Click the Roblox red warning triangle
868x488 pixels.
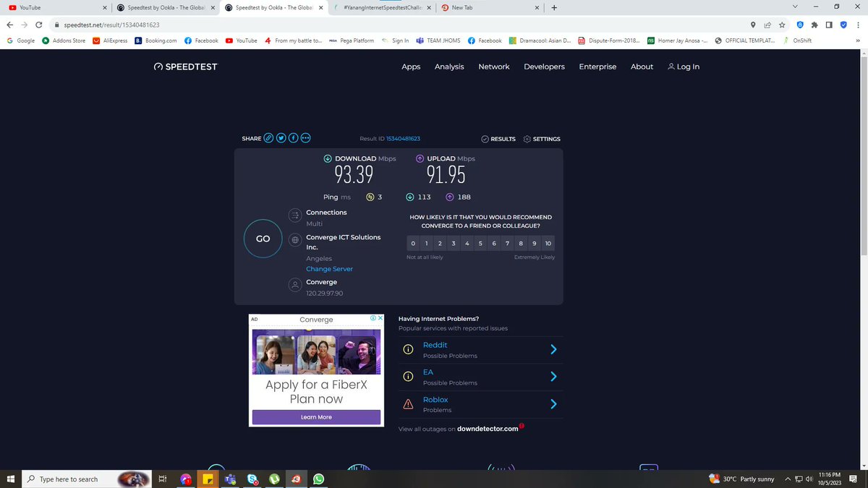tap(408, 404)
